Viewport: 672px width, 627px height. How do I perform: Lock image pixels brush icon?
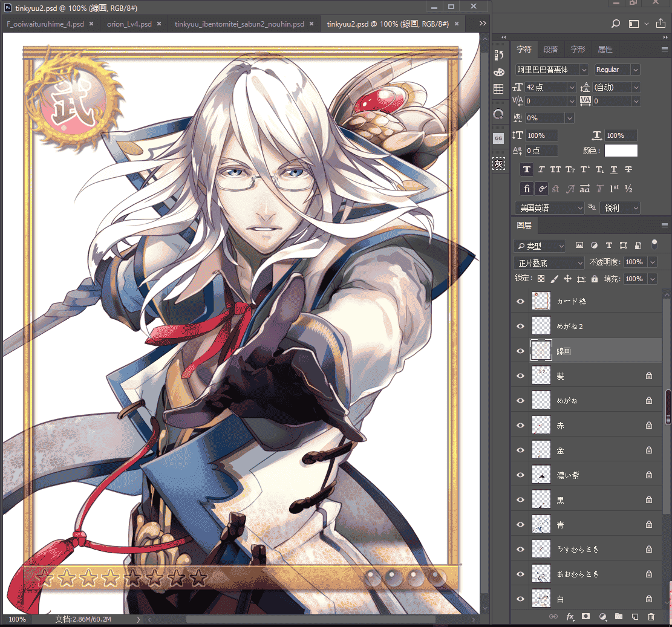[x=554, y=279]
